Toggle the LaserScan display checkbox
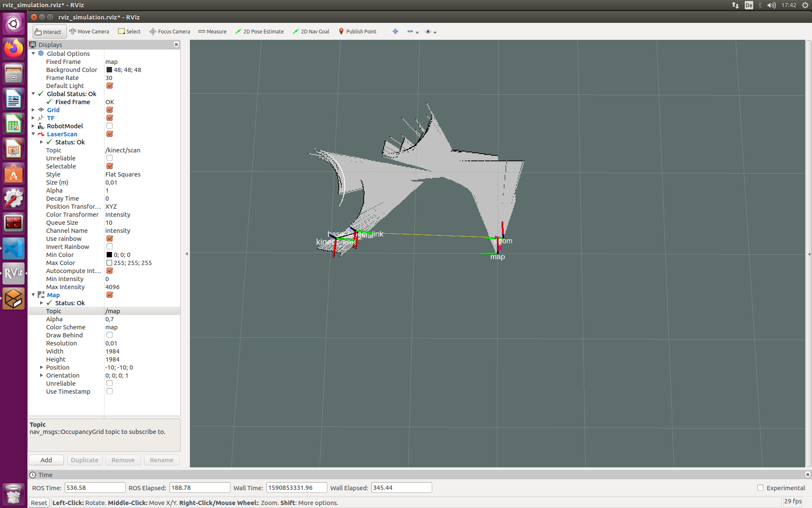The height and width of the screenshot is (508, 812). 110,134
